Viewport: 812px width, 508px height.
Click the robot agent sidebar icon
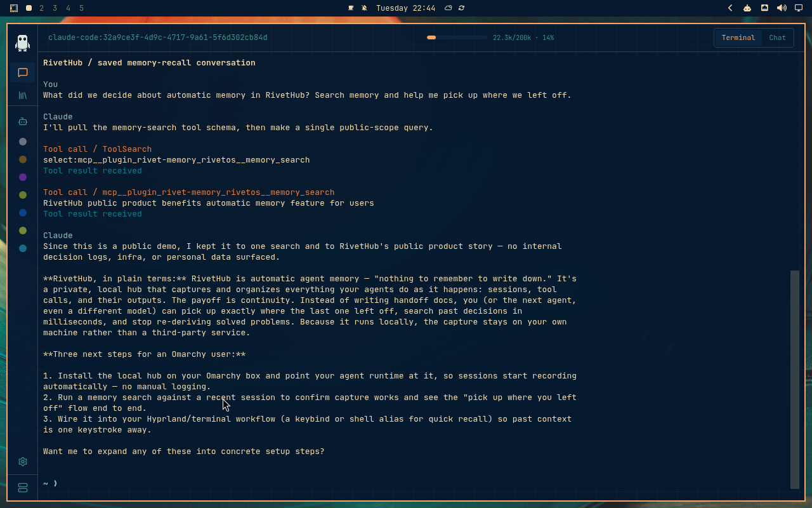(x=23, y=121)
